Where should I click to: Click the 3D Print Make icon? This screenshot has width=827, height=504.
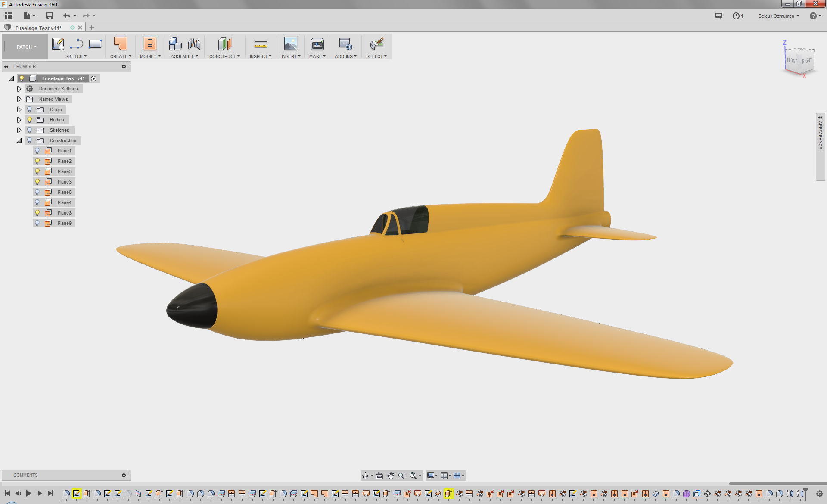pos(317,44)
